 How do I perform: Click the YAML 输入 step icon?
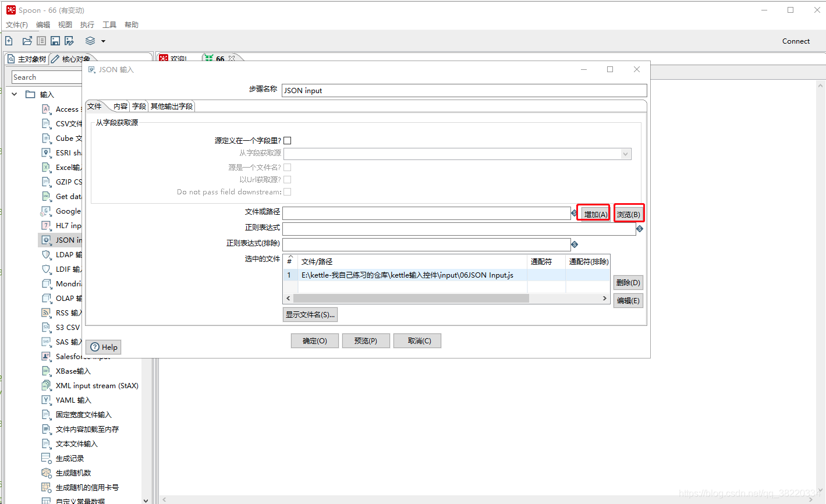click(x=46, y=400)
